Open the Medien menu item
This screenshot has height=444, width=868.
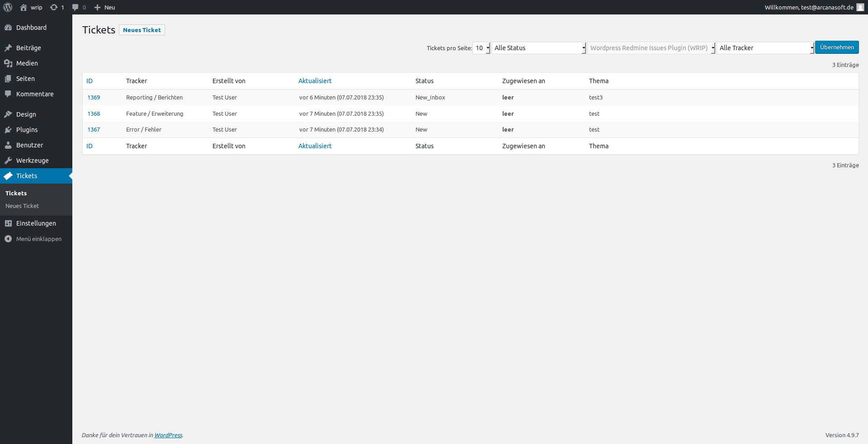(36, 63)
